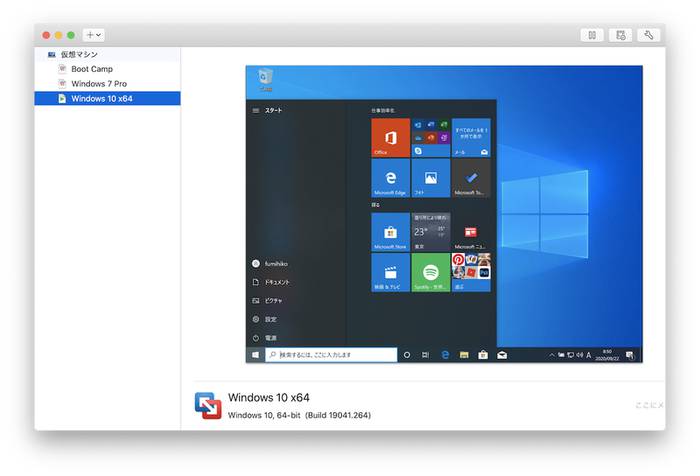
Task: Open Mail from the preview taskbar
Action: pyautogui.click(x=502, y=355)
